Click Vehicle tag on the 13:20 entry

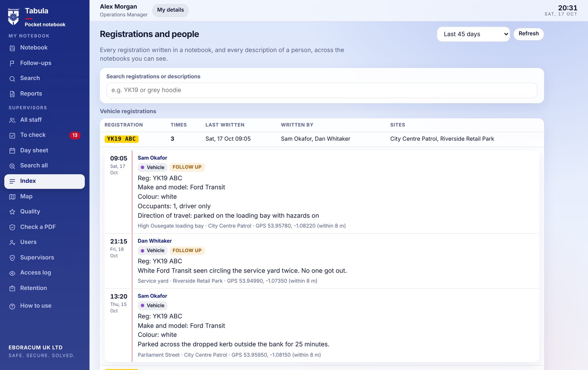(x=153, y=306)
